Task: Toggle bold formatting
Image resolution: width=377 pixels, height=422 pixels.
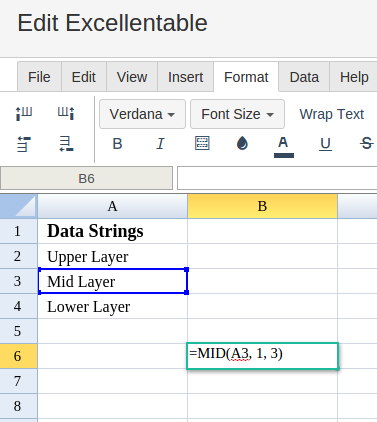Action: pyautogui.click(x=117, y=144)
